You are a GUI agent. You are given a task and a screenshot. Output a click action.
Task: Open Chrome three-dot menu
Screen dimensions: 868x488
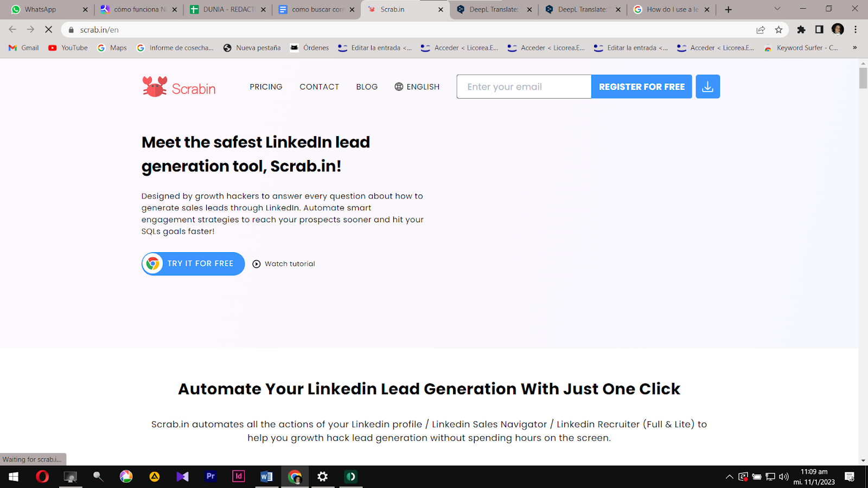(x=856, y=30)
